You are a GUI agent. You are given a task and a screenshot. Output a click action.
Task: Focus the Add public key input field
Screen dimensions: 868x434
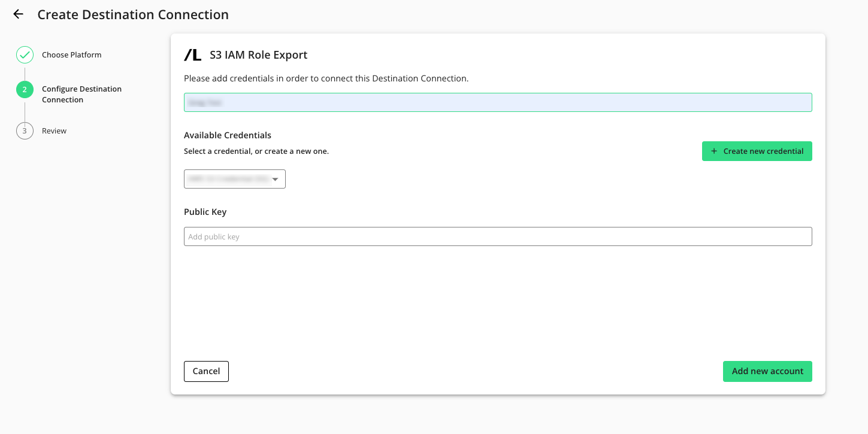pyautogui.click(x=497, y=236)
